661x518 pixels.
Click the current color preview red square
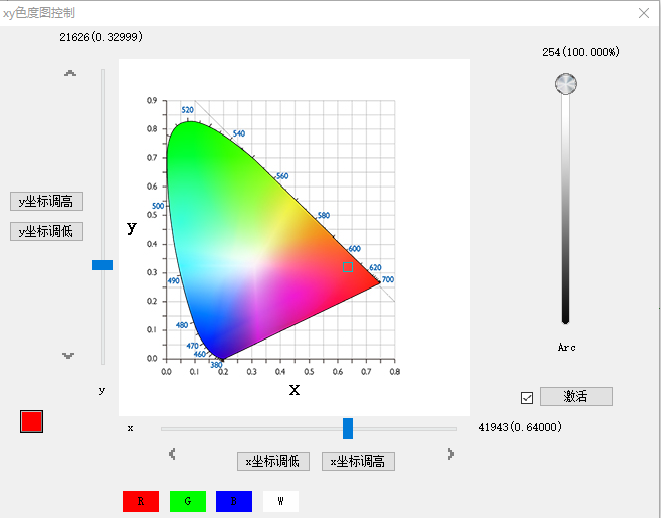pyautogui.click(x=32, y=421)
